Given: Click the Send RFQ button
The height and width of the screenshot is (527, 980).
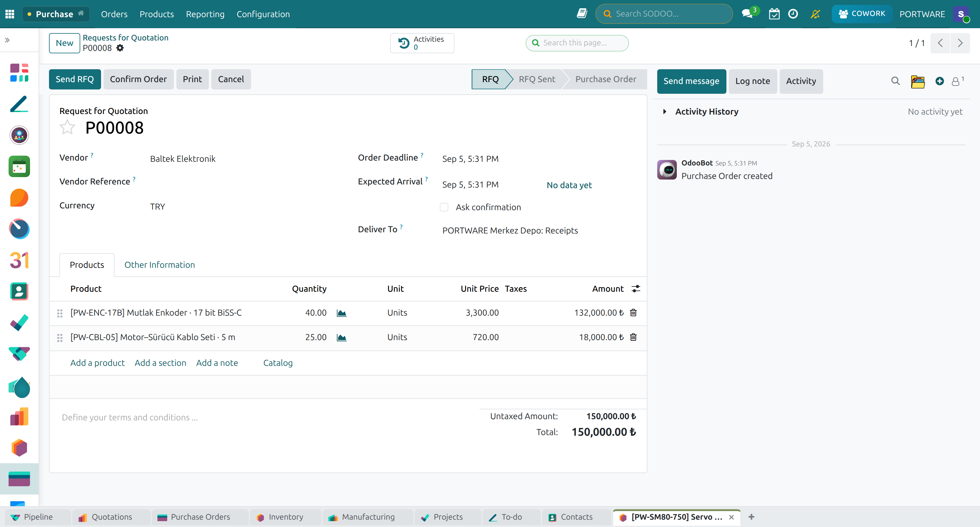Looking at the screenshot, I should click(74, 79).
